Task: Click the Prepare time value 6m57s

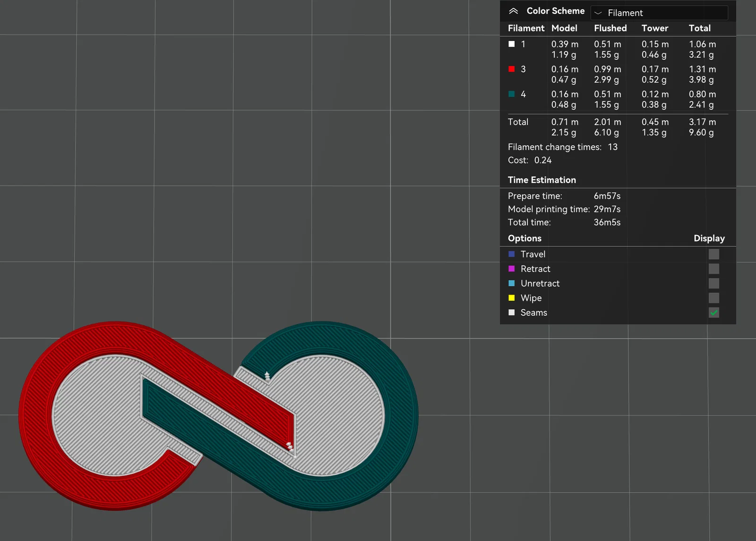Action: (x=607, y=196)
